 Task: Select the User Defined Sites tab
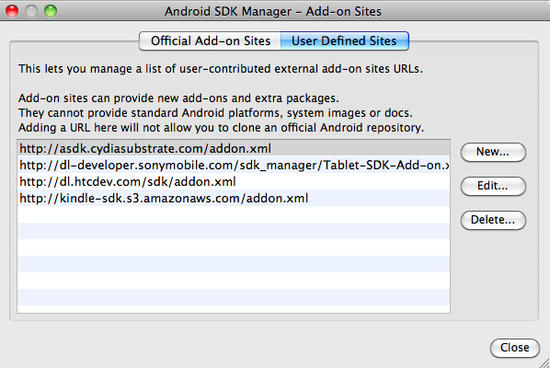(x=344, y=41)
